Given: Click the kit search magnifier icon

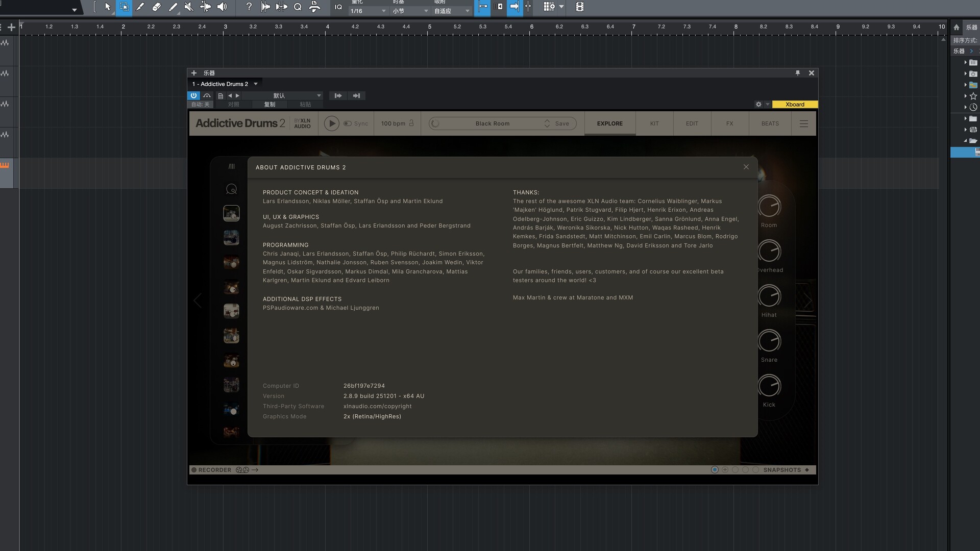Looking at the screenshot, I should click(x=231, y=189).
